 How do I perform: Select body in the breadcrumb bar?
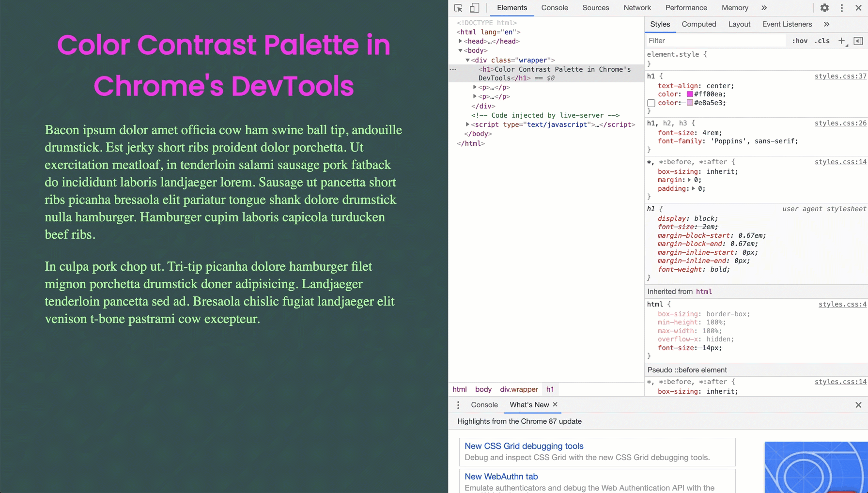pos(483,389)
